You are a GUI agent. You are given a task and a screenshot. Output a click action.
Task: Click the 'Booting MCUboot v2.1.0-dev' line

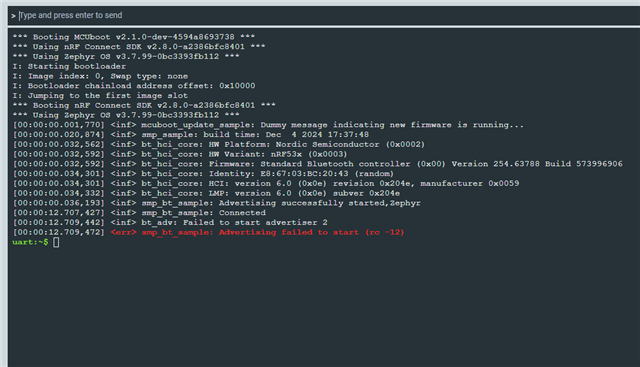click(133, 37)
